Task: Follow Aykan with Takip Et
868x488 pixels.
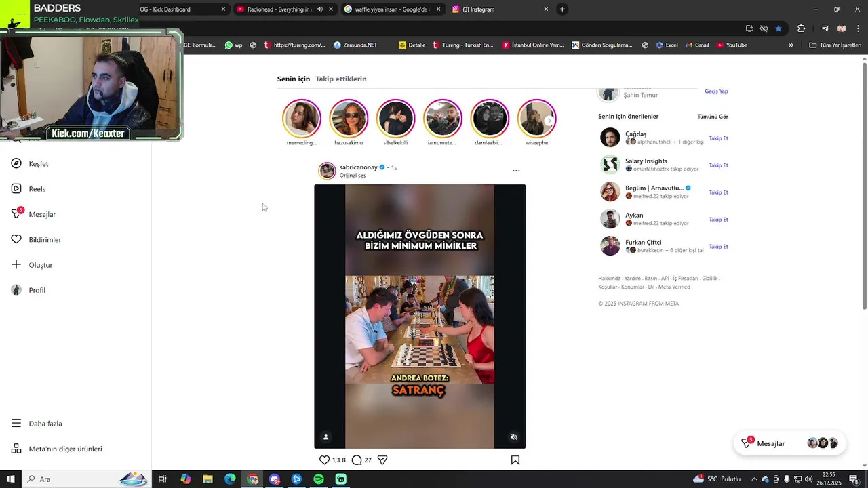Action: pos(718,220)
